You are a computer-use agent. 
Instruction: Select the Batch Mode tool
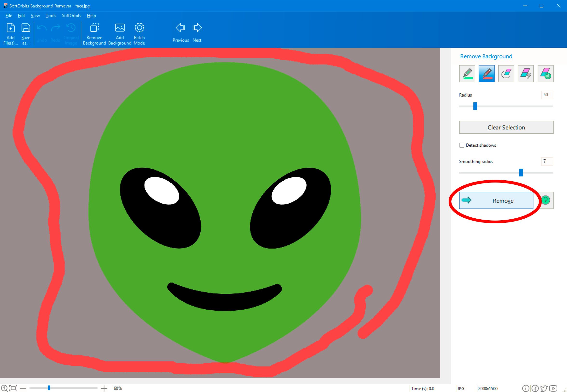(x=139, y=33)
